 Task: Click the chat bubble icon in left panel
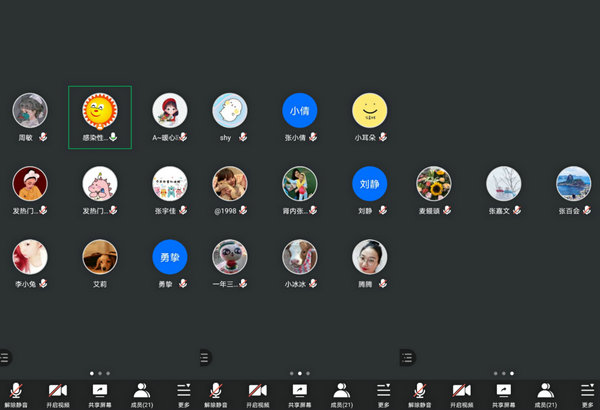pyautogui.click(x=5, y=356)
